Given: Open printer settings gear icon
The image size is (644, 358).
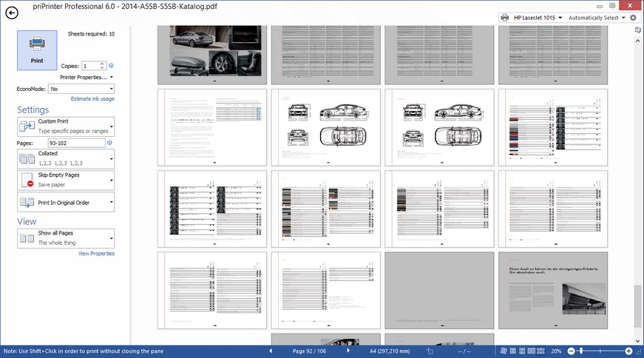Looking at the screenshot, I should 633,17.
